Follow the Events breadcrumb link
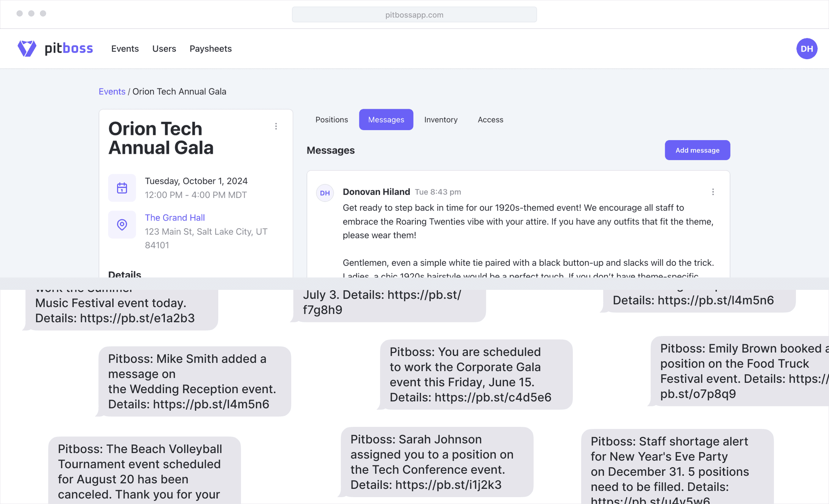The image size is (829, 504). click(112, 92)
